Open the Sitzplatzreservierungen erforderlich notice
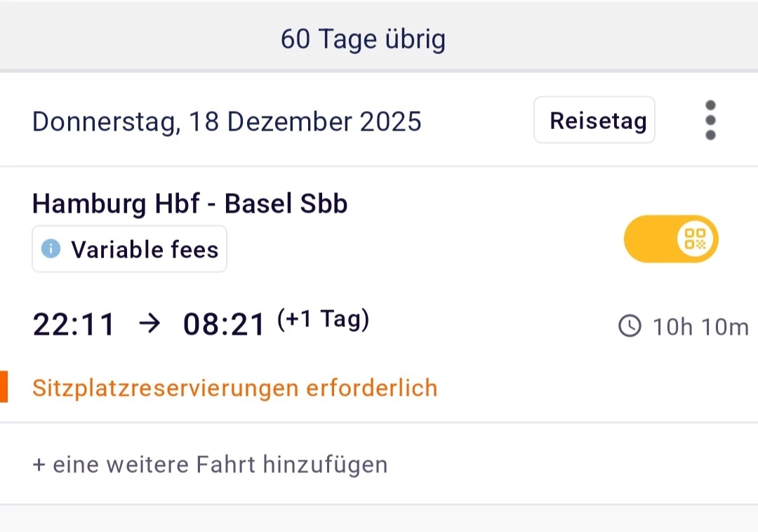Image resolution: width=758 pixels, height=532 pixels. [234, 388]
